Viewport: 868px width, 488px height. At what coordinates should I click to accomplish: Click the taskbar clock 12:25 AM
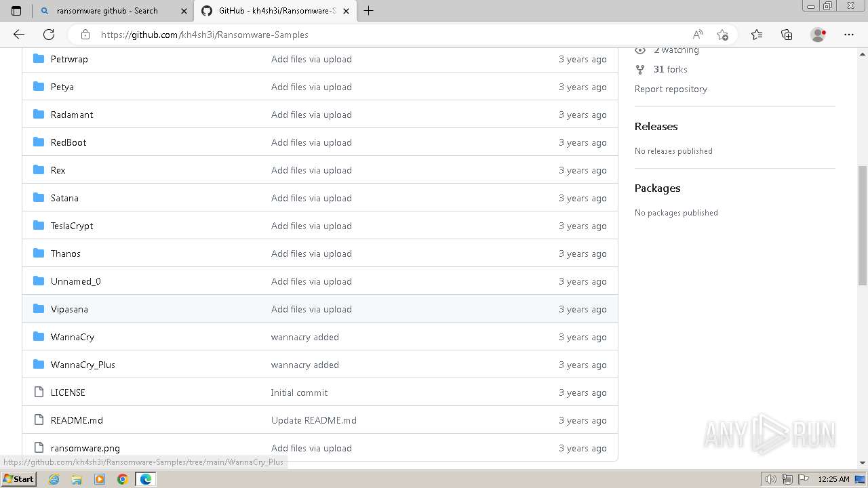[834, 479]
